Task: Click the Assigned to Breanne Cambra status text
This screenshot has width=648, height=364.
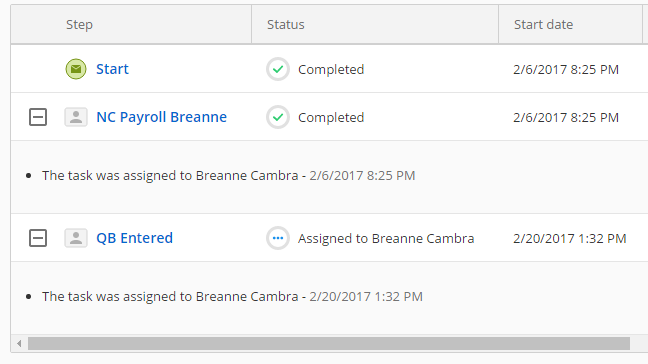Action: click(386, 238)
